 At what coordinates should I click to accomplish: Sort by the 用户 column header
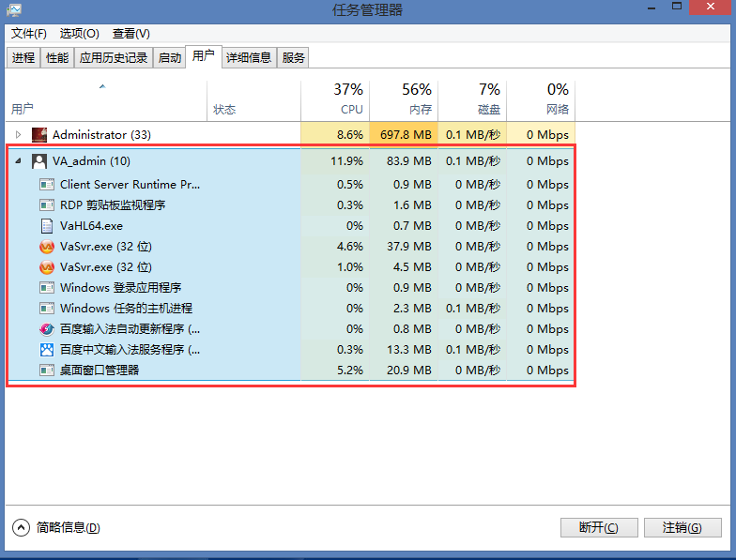coord(106,101)
